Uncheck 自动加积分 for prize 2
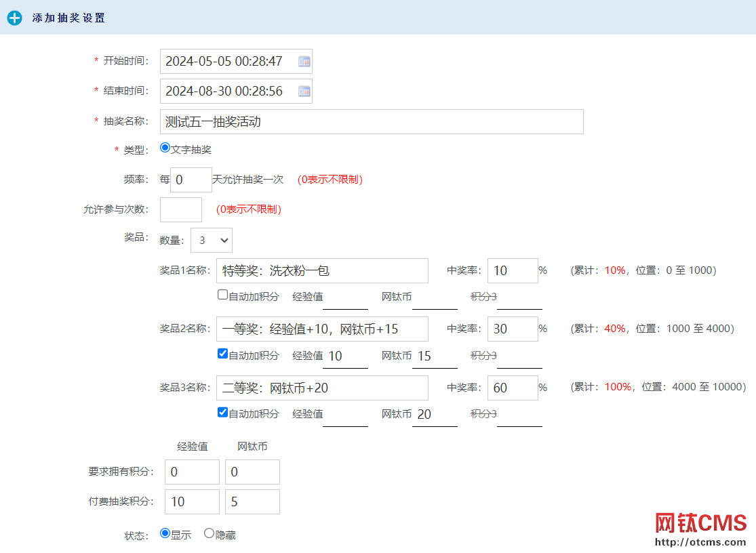The image size is (756, 553). click(222, 354)
